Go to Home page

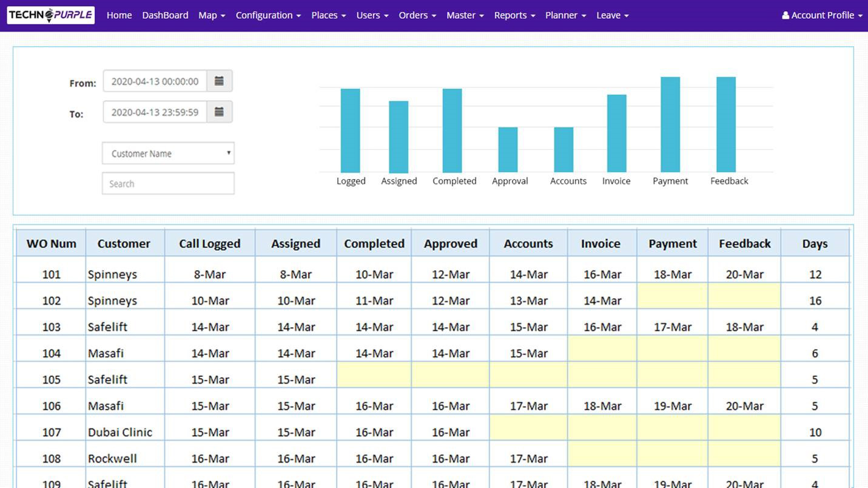coord(119,15)
